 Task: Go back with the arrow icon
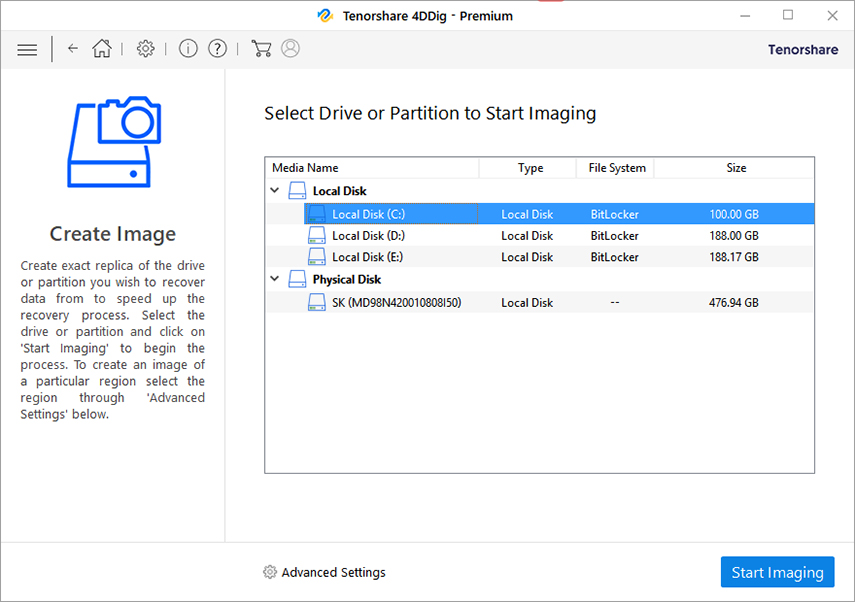coord(73,49)
